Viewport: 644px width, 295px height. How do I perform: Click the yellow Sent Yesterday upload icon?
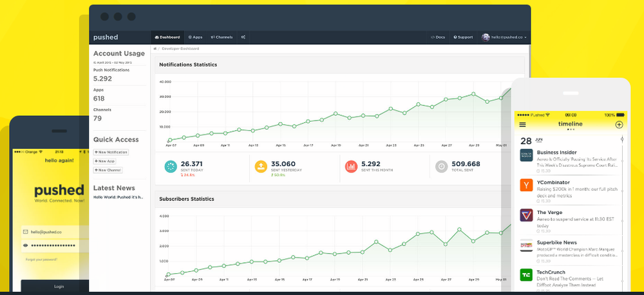261,166
